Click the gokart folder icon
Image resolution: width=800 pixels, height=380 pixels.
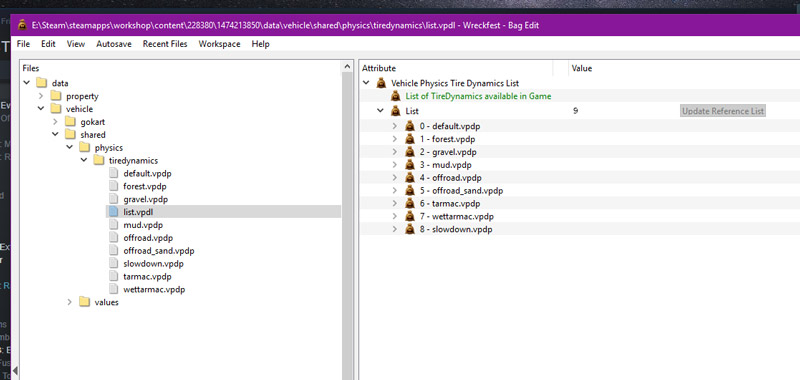(x=70, y=122)
